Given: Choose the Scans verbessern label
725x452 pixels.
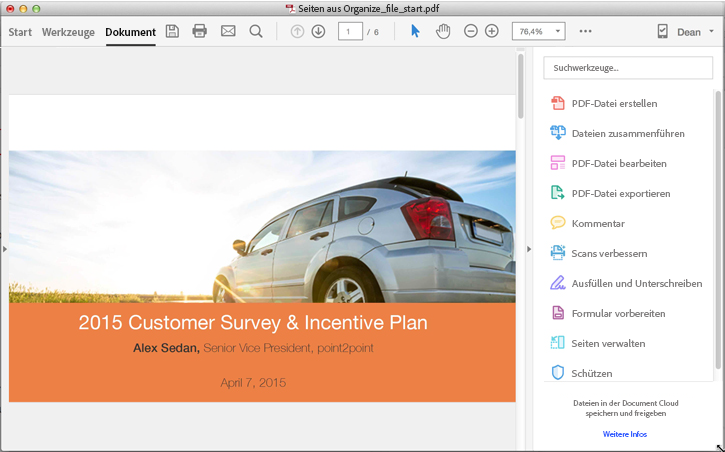Looking at the screenshot, I should click(x=609, y=253).
